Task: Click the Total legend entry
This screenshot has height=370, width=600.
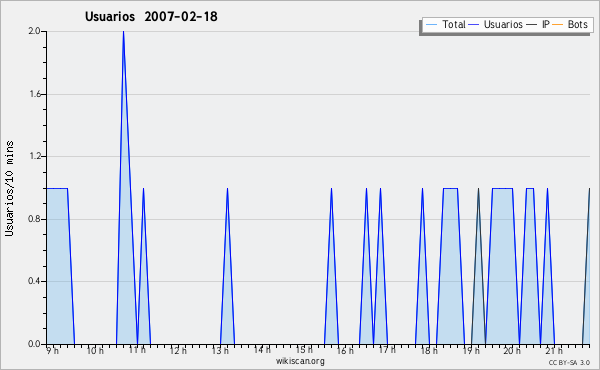Action: coord(445,24)
